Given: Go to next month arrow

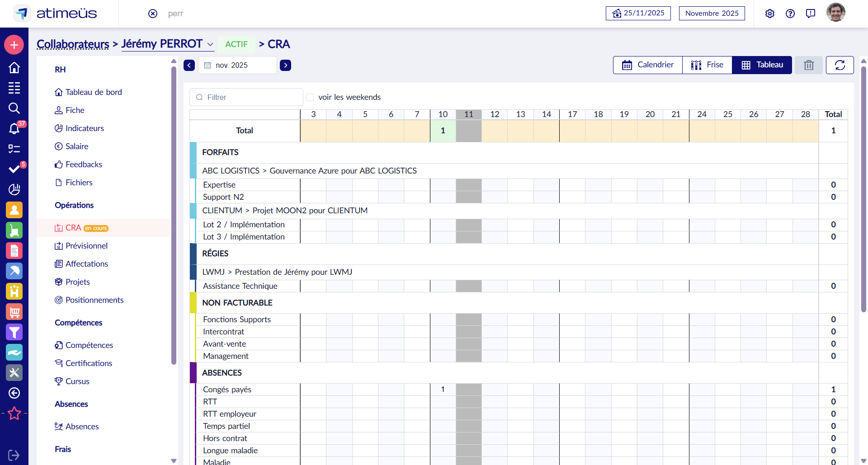Looking at the screenshot, I should [x=285, y=65].
